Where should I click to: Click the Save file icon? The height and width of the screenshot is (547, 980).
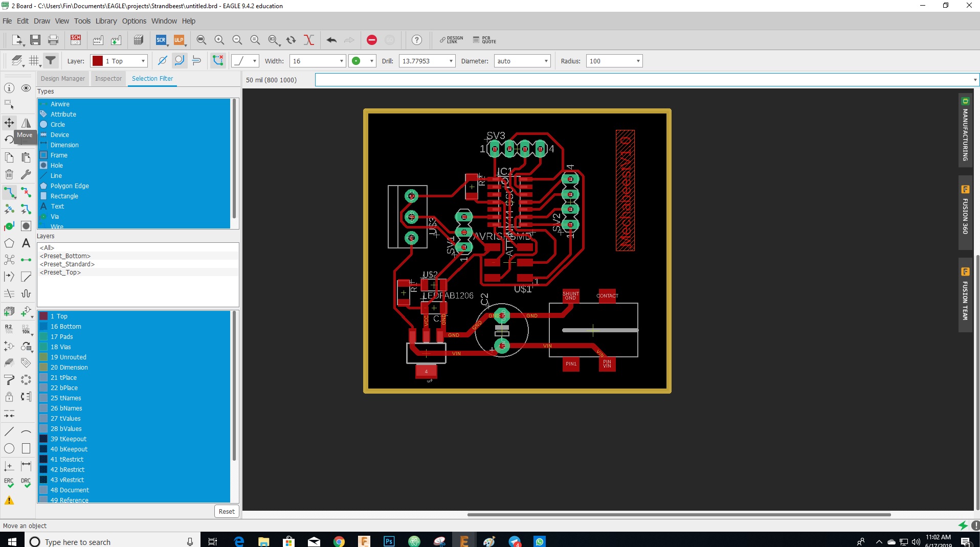pos(35,40)
